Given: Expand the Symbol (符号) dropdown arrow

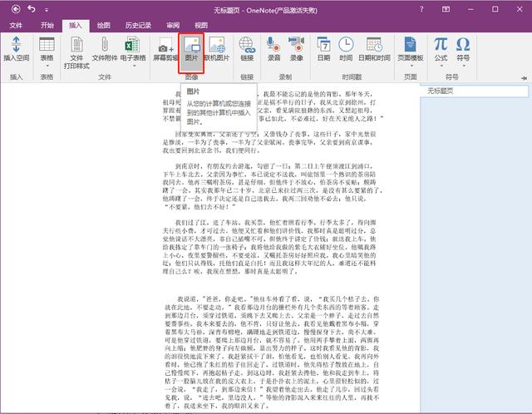Looking at the screenshot, I should tap(463, 66).
